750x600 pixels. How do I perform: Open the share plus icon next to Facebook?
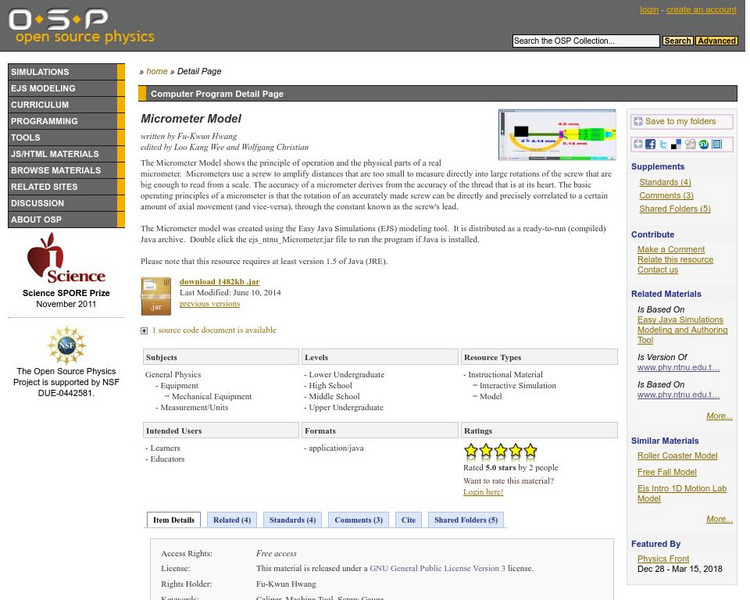tap(638, 144)
